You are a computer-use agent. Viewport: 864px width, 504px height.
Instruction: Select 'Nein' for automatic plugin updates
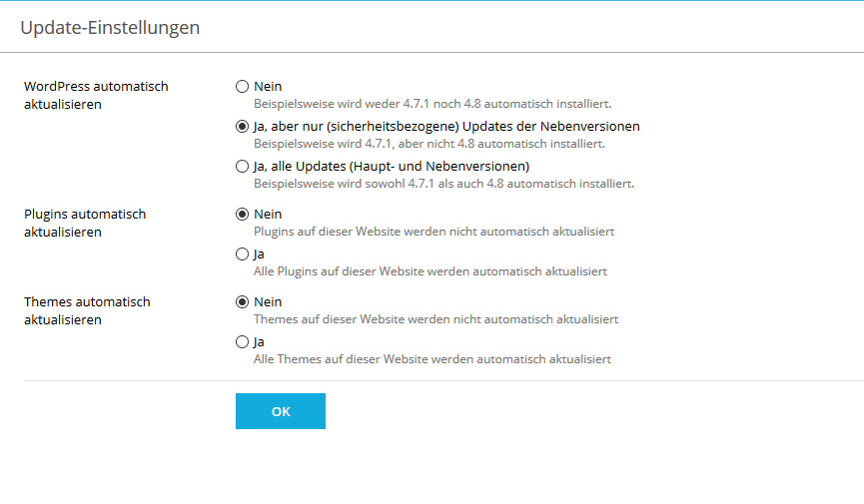tap(242, 215)
